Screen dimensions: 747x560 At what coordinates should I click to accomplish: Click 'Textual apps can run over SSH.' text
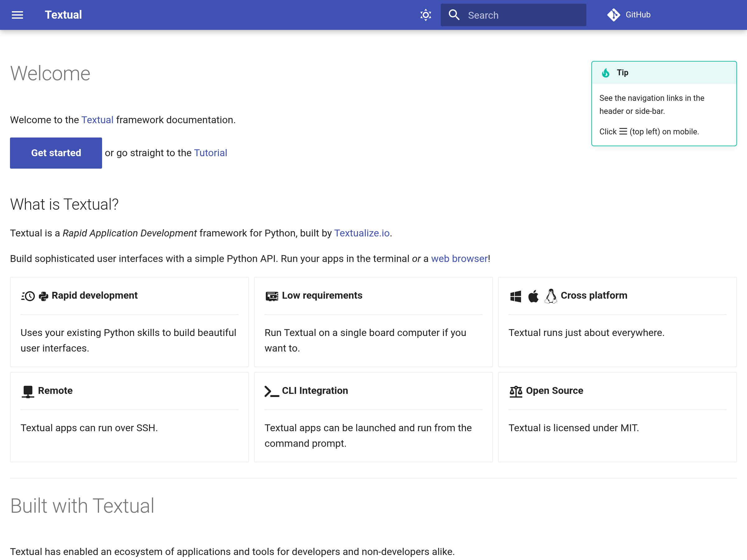point(89,428)
